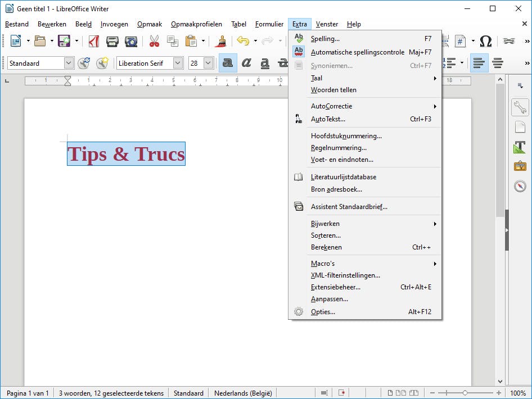Create a new document with toolbar icon
The image size is (532, 399).
pos(16,41)
